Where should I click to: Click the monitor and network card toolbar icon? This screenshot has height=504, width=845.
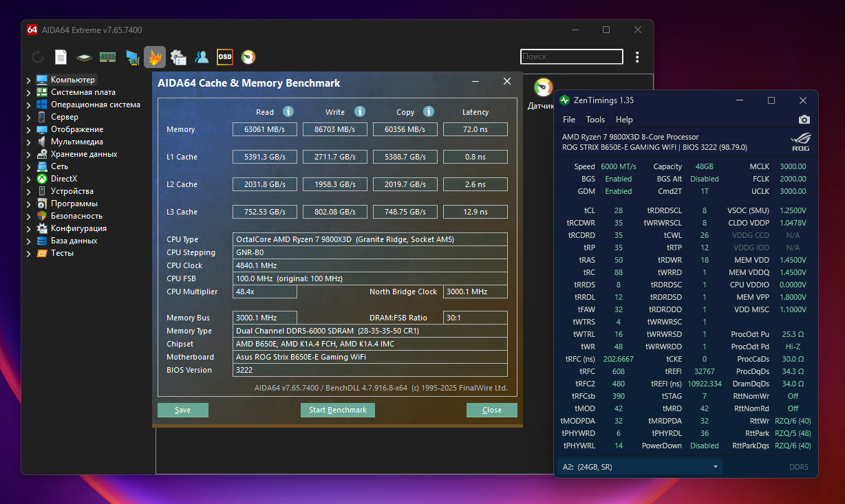point(132,57)
